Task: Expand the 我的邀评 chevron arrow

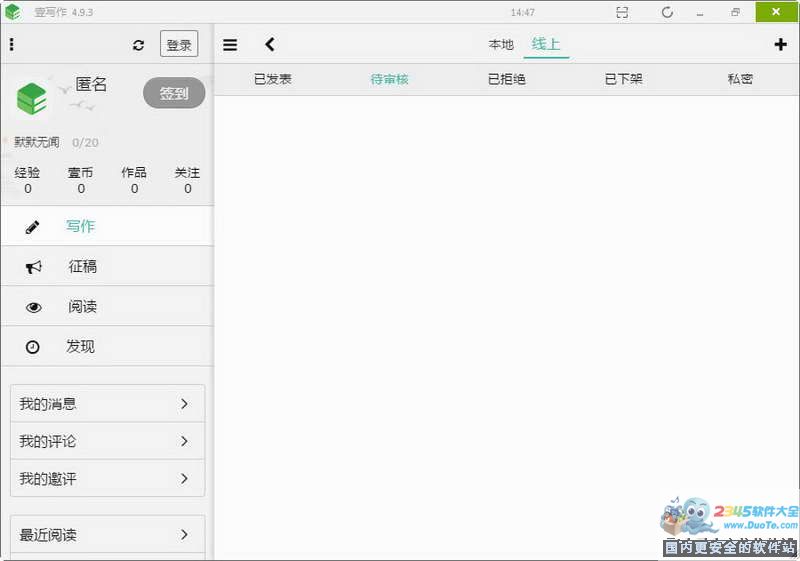Action: [x=184, y=478]
